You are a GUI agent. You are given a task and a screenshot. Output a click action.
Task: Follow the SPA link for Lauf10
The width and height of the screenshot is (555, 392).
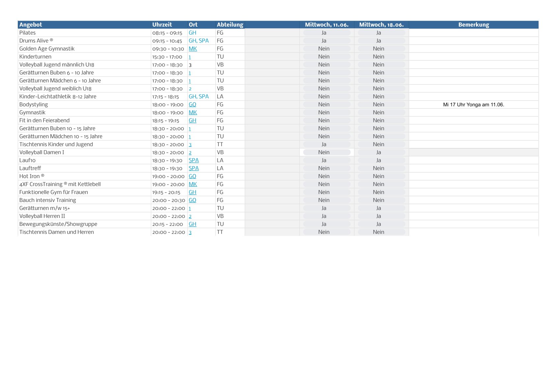coord(194,160)
